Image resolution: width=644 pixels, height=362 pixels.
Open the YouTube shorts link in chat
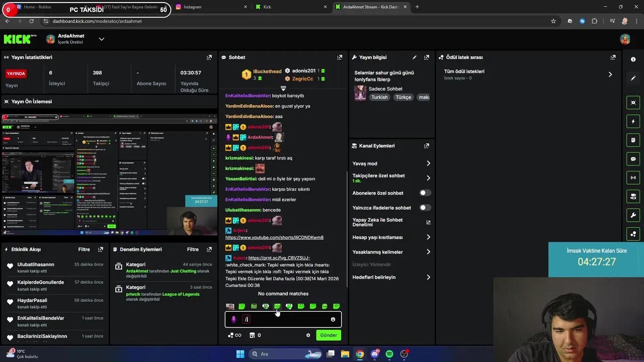274,237
